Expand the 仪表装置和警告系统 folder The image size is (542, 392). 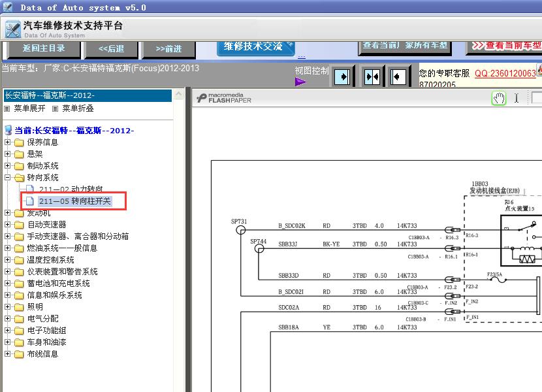[8, 271]
